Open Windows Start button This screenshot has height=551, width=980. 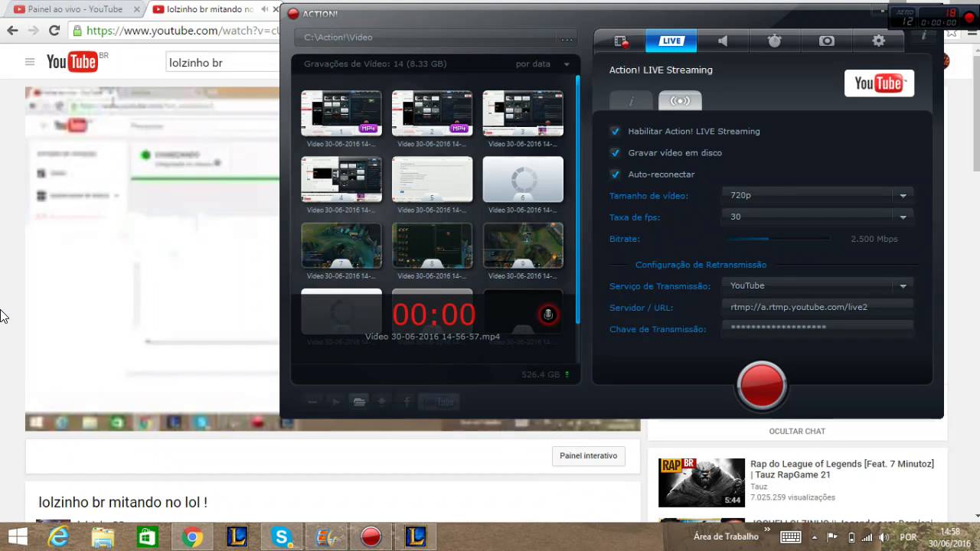coord(18,537)
